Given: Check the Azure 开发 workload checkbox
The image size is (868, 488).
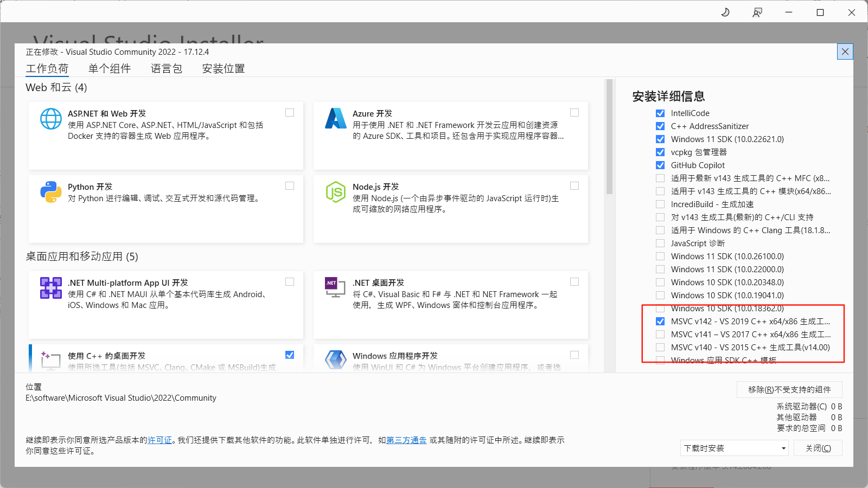Looking at the screenshot, I should coord(575,113).
